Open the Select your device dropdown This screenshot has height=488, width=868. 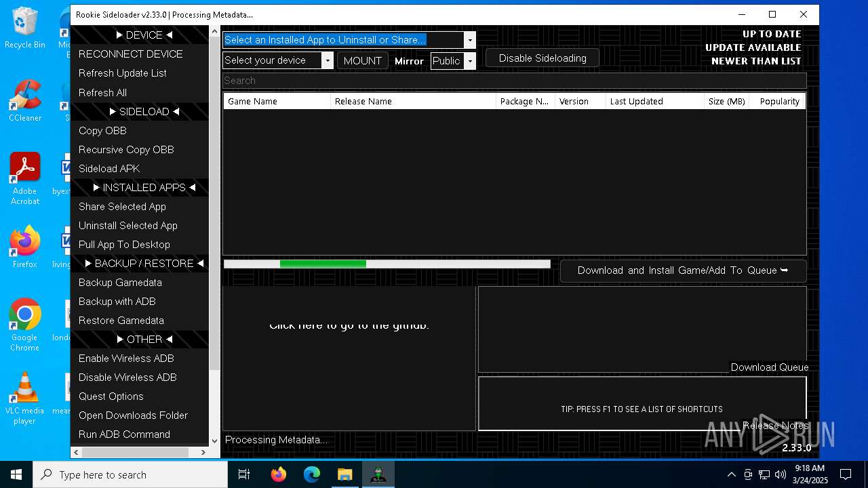coord(327,60)
